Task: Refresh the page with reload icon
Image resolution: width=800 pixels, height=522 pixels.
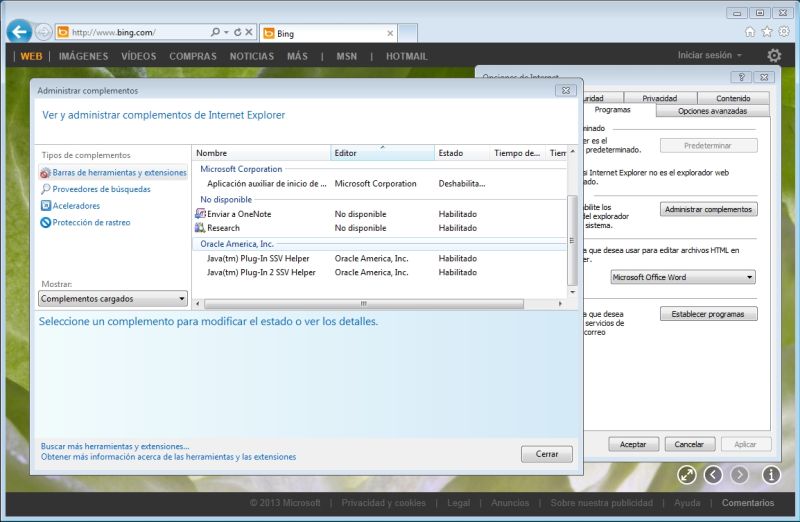Action: (x=237, y=32)
